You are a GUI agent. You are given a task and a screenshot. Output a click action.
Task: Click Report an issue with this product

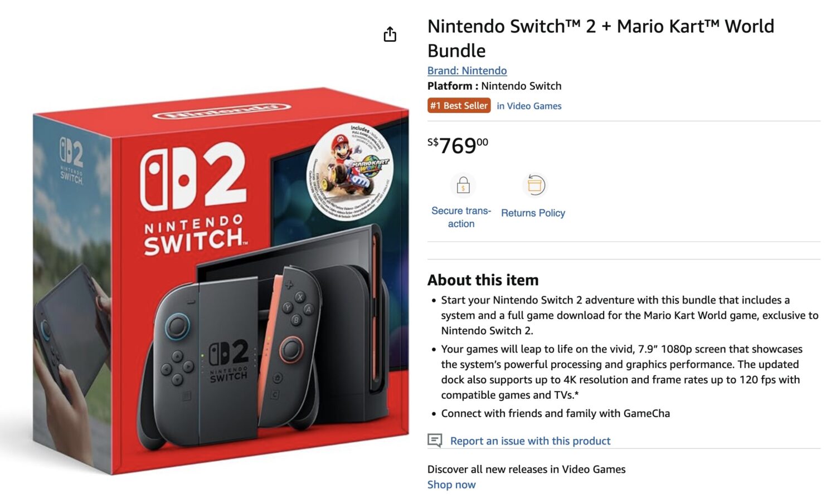coord(530,441)
